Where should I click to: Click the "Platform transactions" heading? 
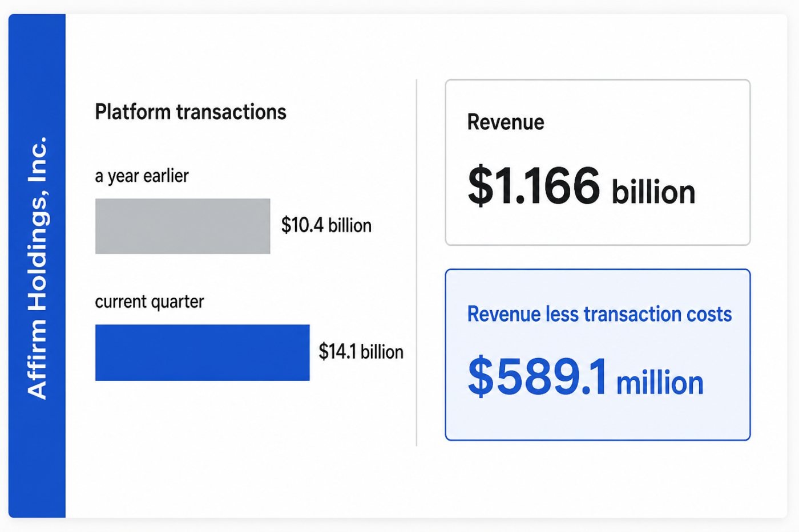point(191,112)
